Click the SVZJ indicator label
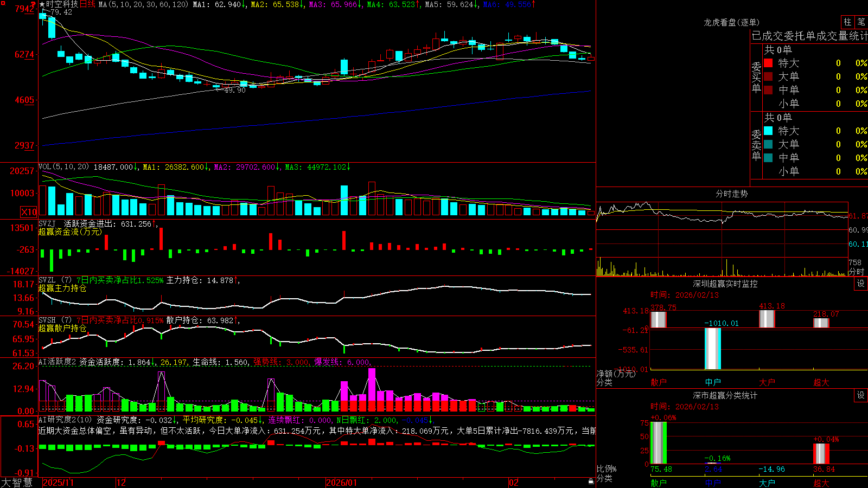Image resolution: width=868 pixels, height=488 pixels. click(47, 223)
